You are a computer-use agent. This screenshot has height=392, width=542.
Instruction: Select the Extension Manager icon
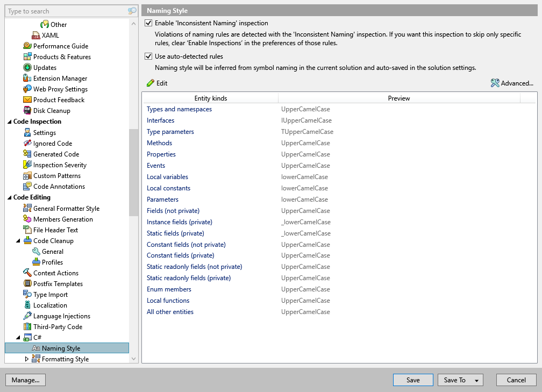pyautogui.click(x=28, y=78)
